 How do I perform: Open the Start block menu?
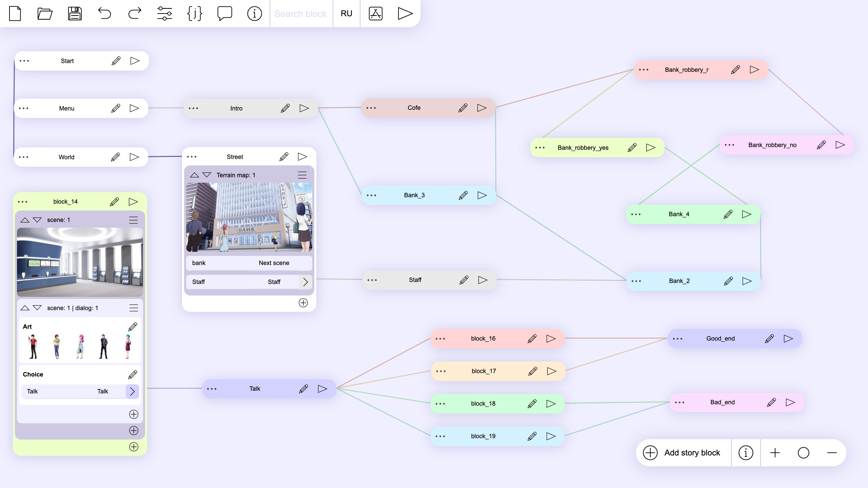tap(24, 61)
